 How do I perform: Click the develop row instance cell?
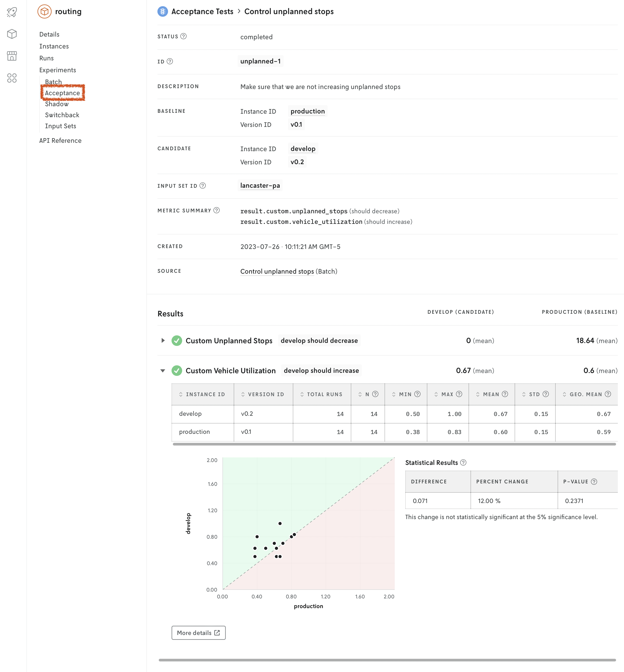[203, 414]
